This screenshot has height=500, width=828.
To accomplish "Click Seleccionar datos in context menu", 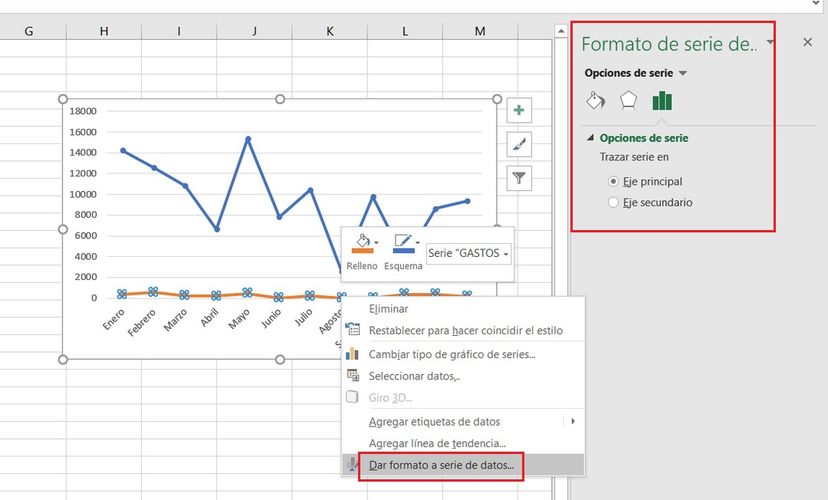I will click(414, 376).
